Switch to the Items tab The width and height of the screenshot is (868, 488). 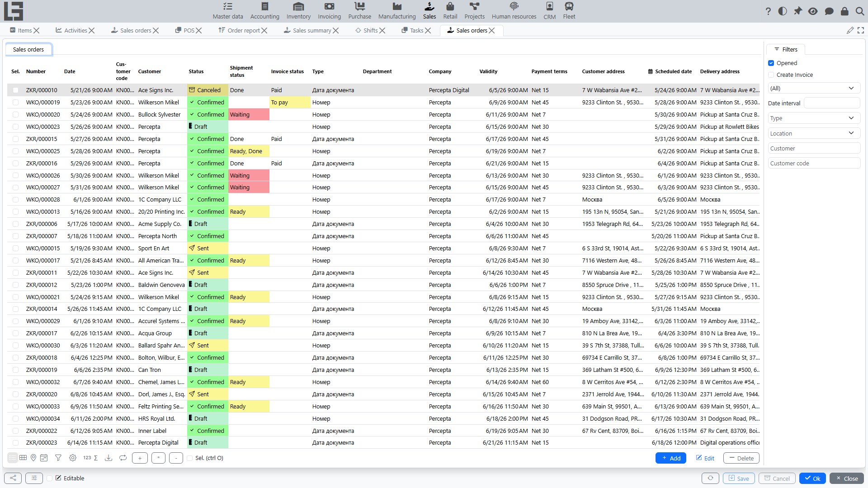pyautogui.click(x=21, y=30)
